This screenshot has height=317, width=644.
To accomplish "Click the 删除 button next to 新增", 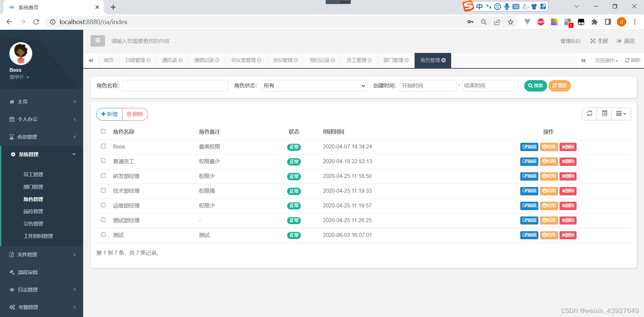I will [x=135, y=114].
